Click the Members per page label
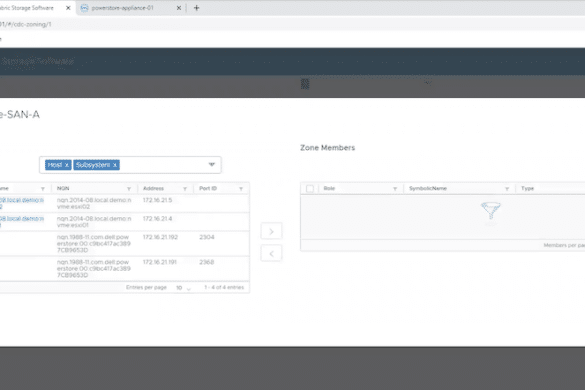 tap(564, 245)
